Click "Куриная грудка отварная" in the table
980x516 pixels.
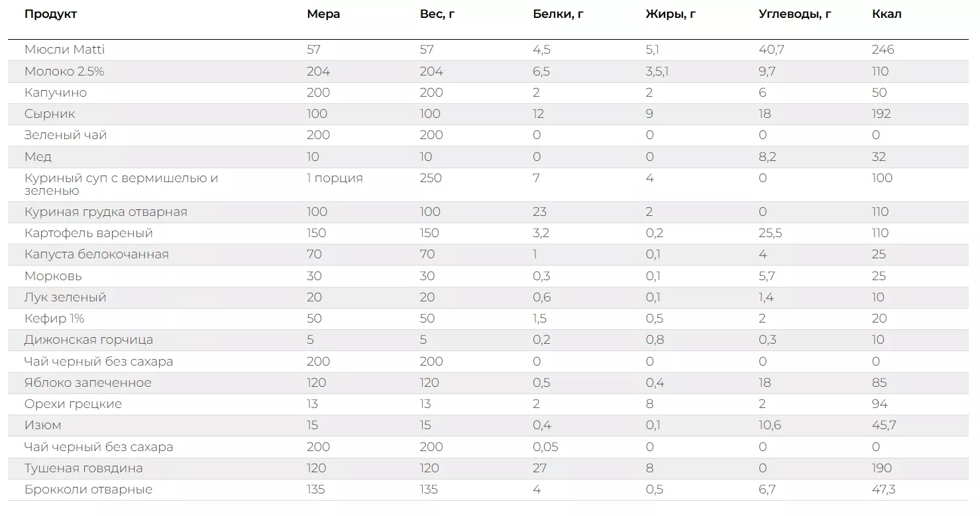pos(105,212)
